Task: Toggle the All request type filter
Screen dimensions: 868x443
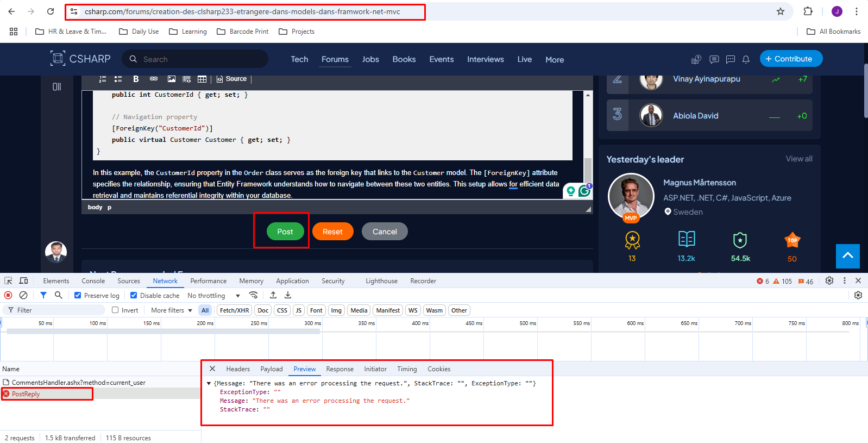Action: 205,310
